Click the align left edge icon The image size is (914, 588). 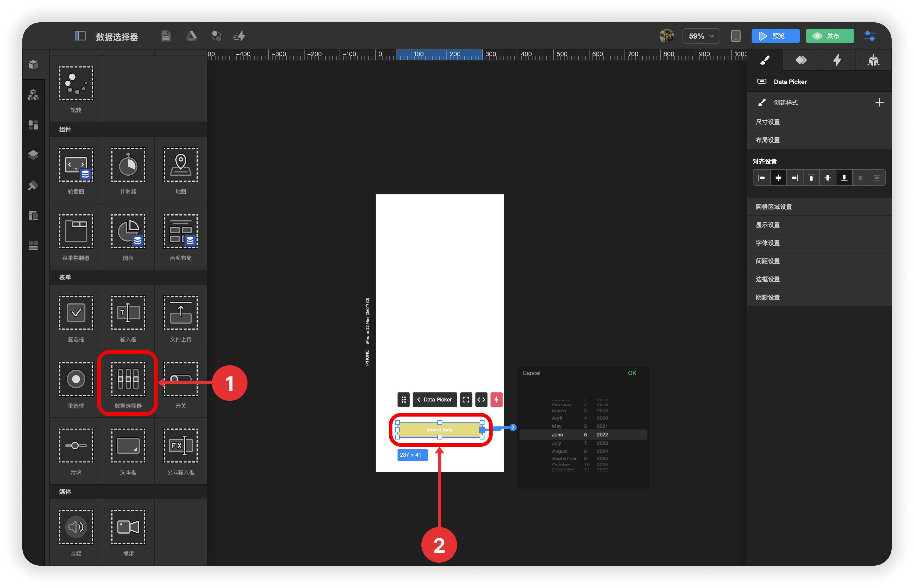pos(761,178)
